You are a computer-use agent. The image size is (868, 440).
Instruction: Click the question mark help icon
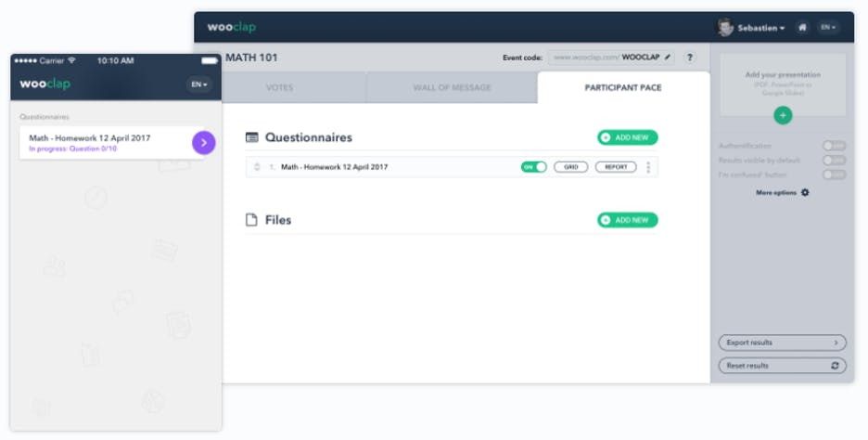pos(689,57)
